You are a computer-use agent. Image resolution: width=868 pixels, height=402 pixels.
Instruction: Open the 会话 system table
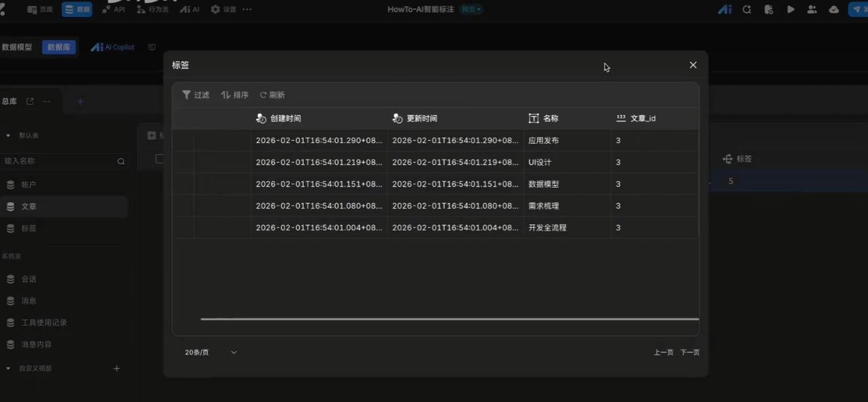64,279
